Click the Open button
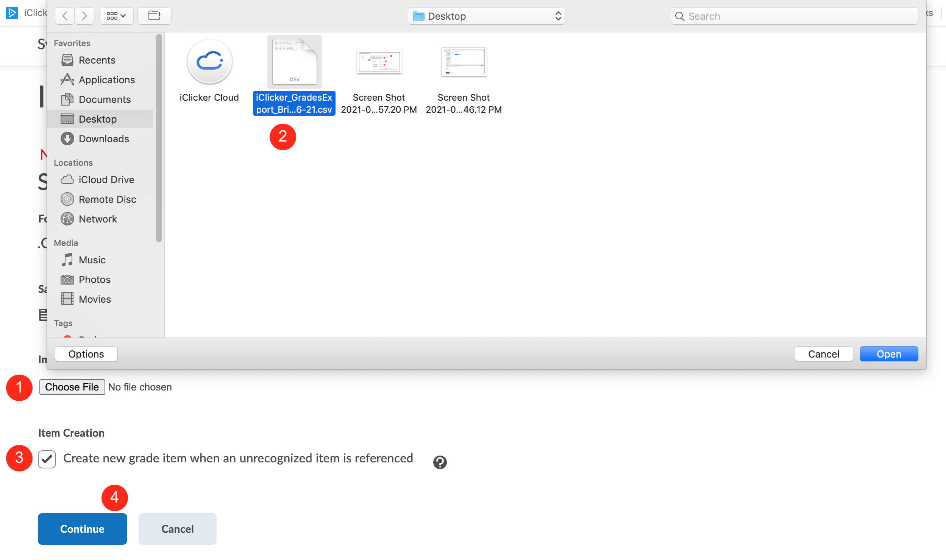 (x=889, y=354)
